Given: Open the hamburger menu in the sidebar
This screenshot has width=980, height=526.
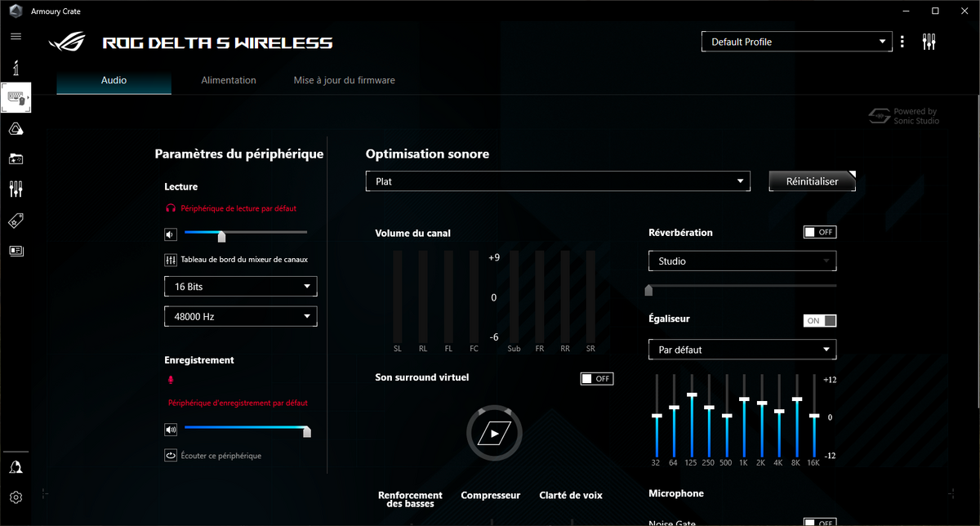Looking at the screenshot, I should click(x=16, y=37).
